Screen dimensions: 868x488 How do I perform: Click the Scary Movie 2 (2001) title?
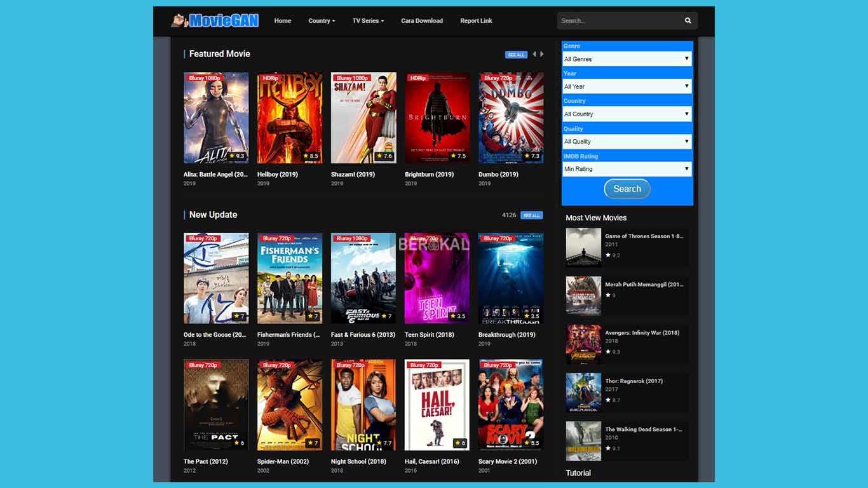coord(508,461)
